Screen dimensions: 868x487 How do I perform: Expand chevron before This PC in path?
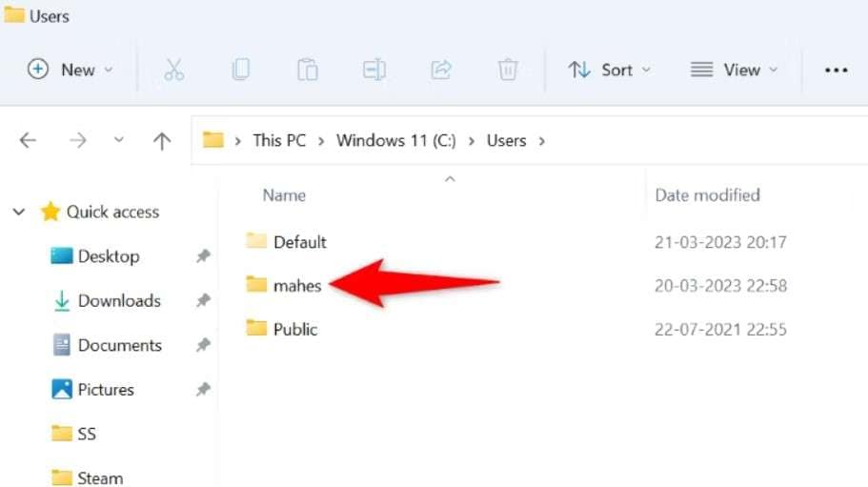tap(238, 141)
